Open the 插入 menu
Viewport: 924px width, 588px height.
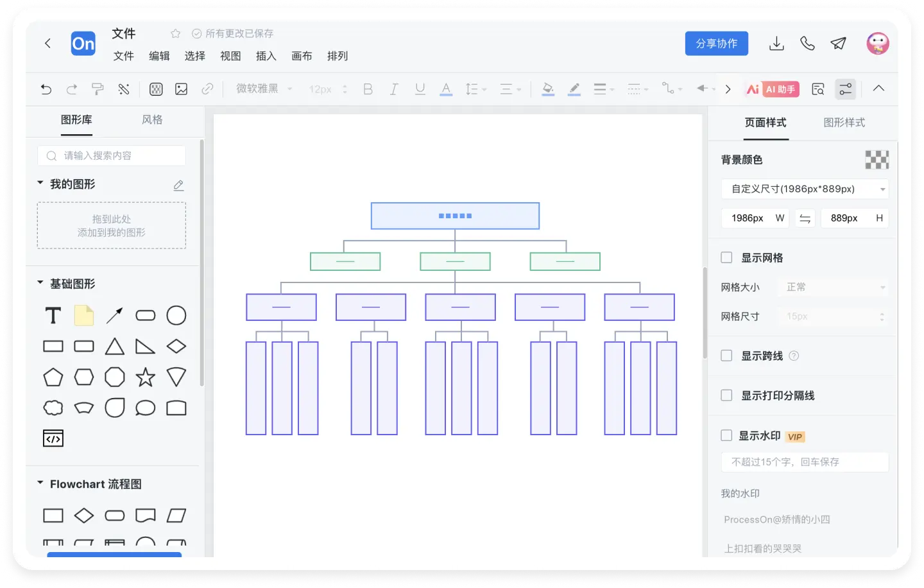[x=266, y=56]
